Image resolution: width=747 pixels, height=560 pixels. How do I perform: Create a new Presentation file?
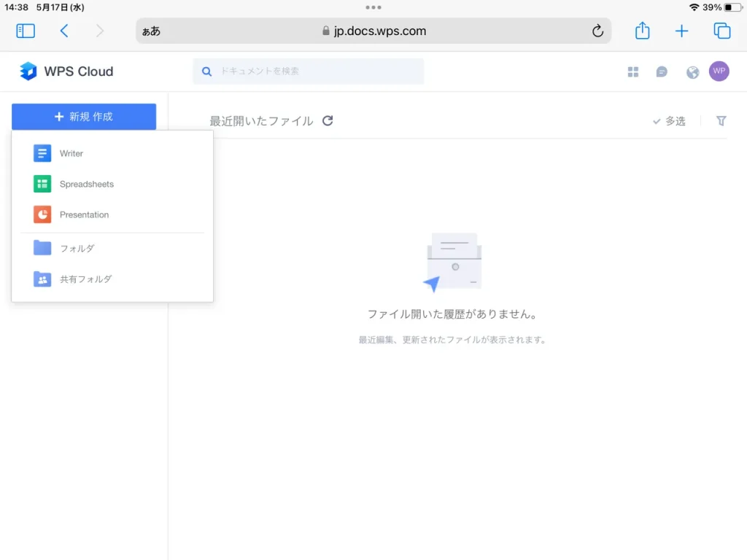point(84,215)
